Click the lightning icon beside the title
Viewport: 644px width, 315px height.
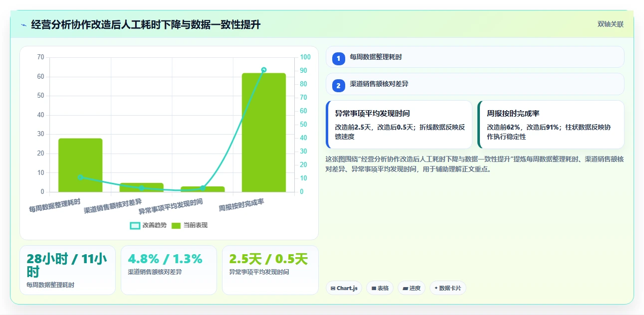click(23, 25)
